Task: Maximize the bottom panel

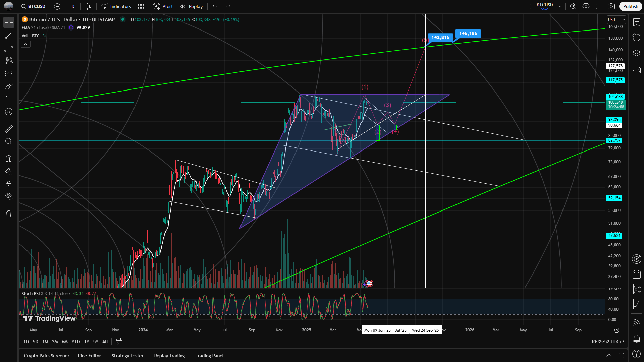Action: pos(621,355)
